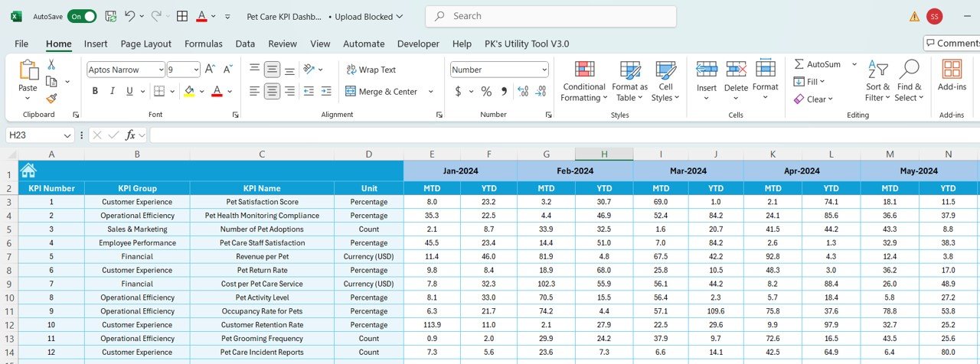Enable Align Left
This screenshot has width=980, height=364.
tap(254, 91)
